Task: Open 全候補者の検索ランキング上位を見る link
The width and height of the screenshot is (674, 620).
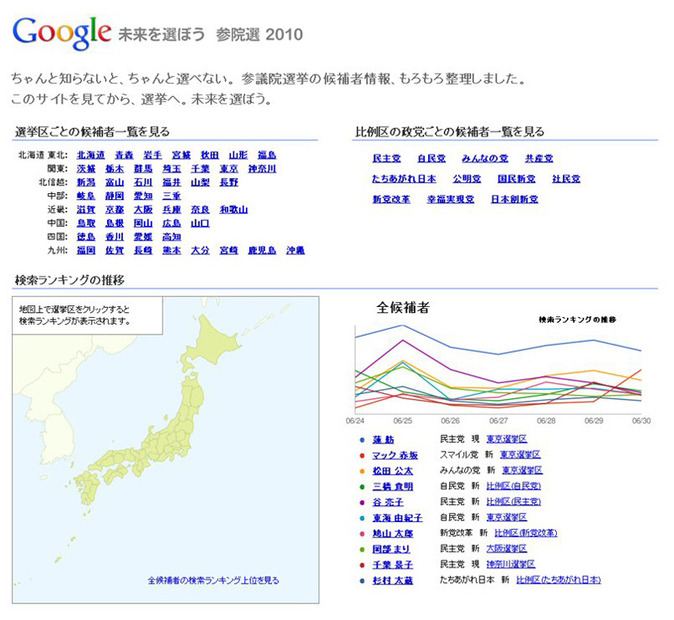Action: pyautogui.click(x=213, y=580)
